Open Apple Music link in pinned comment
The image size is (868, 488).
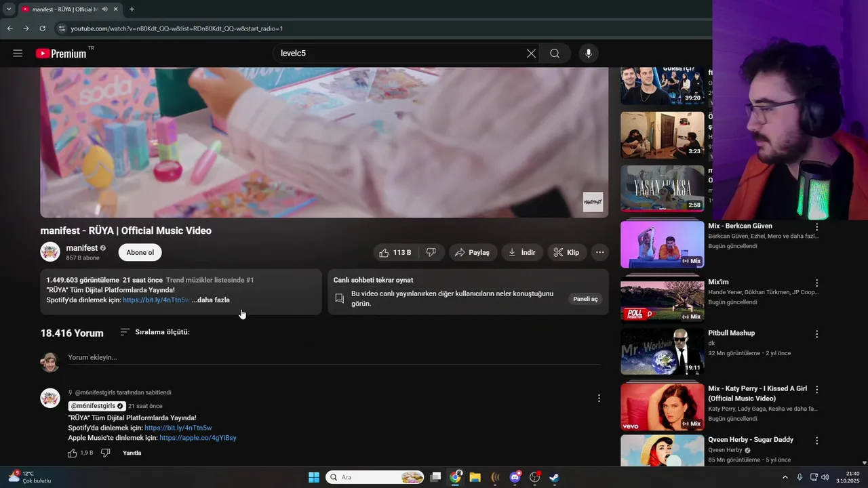click(198, 439)
